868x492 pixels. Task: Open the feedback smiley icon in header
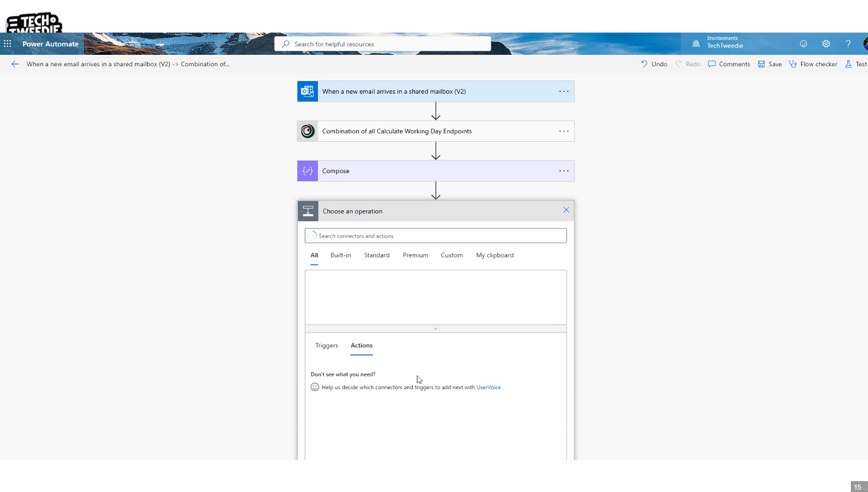pos(803,44)
